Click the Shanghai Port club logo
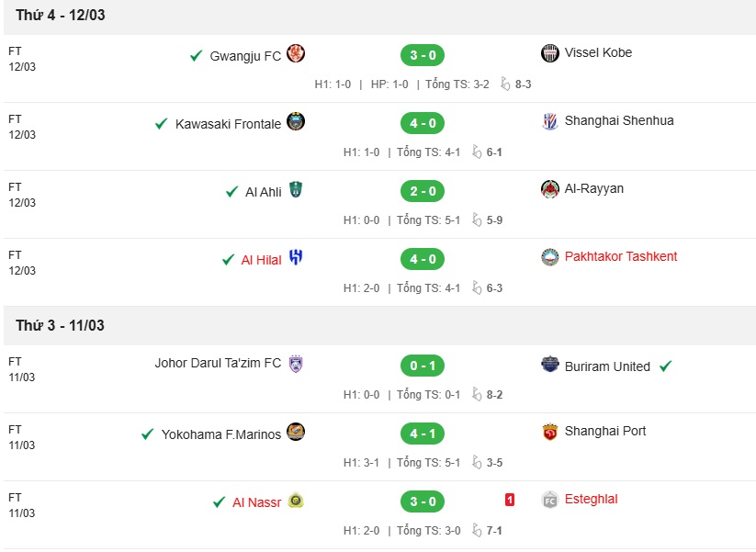756x552 pixels. pyautogui.click(x=549, y=432)
